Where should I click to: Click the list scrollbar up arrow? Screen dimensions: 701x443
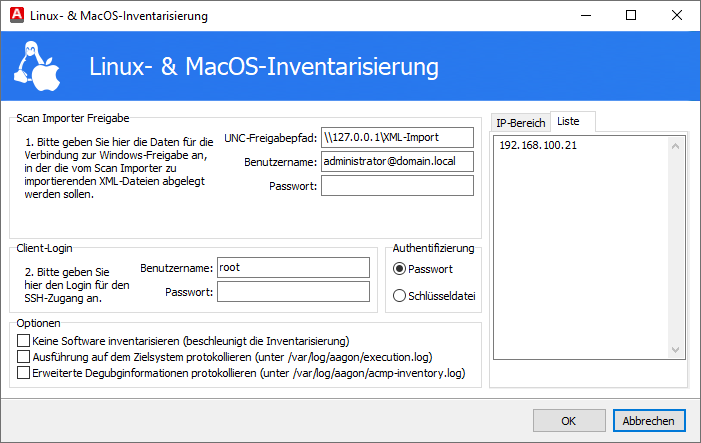click(x=677, y=145)
